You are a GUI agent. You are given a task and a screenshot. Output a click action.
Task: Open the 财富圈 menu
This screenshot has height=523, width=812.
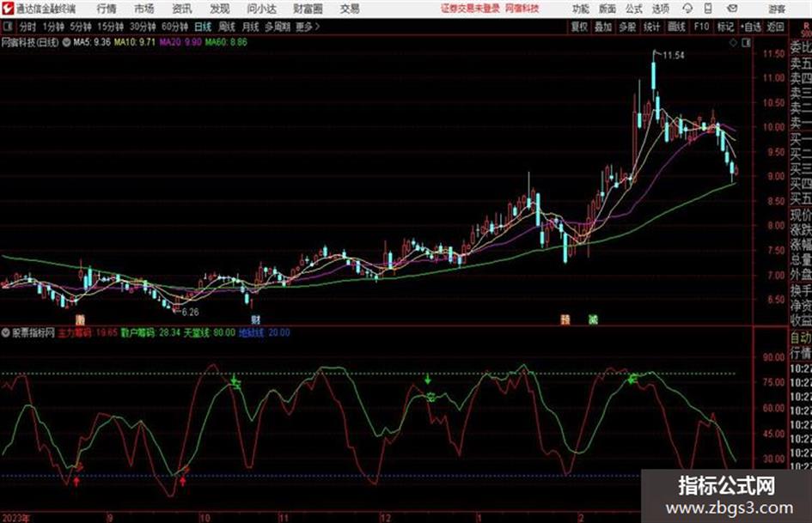click(308, 9)
